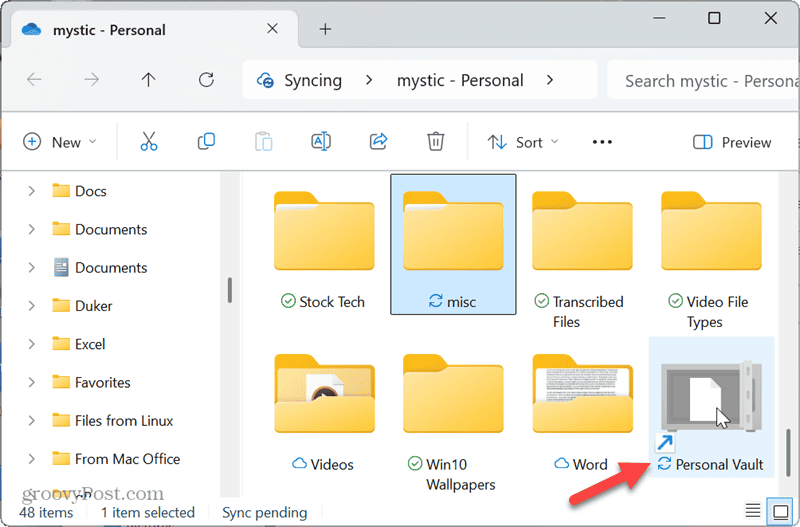Click the Delete trash icon

coord(435,141)
